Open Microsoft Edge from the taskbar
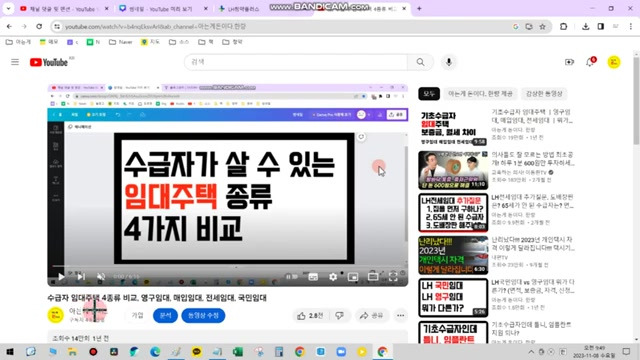The height and width of the screenshot is (360, 640). pyautogui.click(x=155, y=351)
